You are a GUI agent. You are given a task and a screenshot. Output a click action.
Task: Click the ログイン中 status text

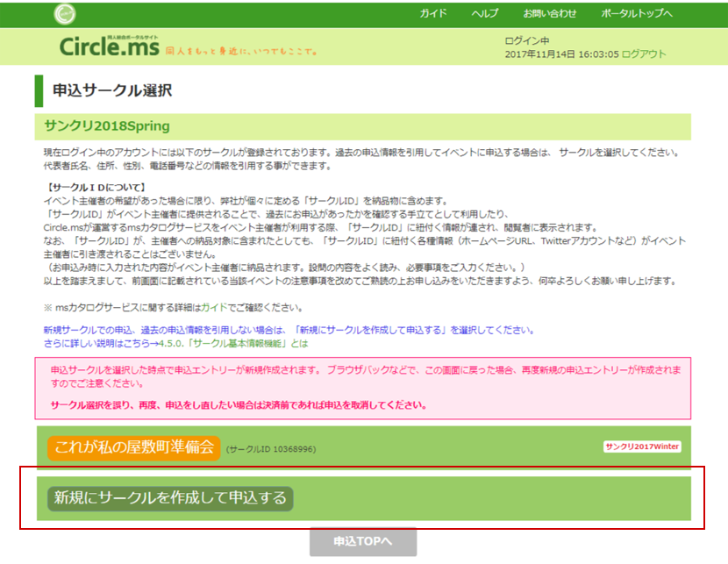pyautogui.click(x=527, y=41)
